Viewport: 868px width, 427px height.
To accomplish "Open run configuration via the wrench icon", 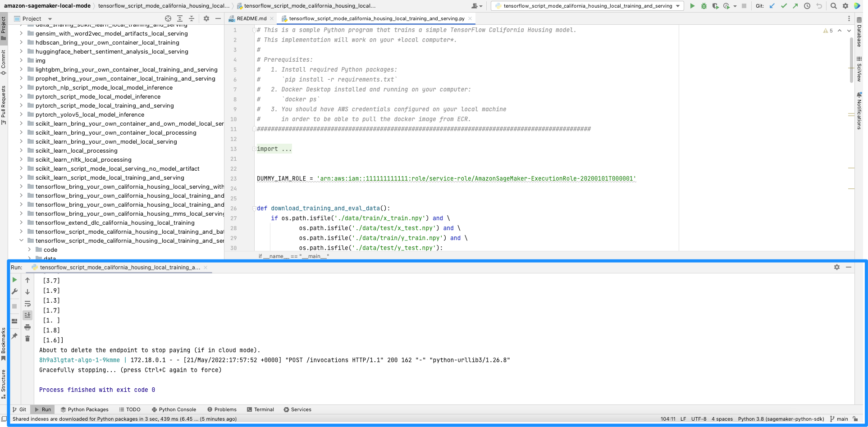I will point(14,291).
